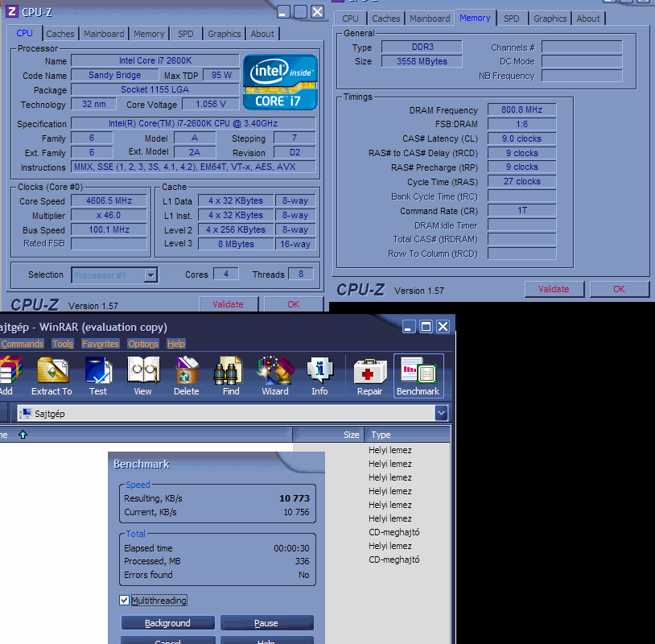
Task: Click the Command Rate 1T value
Action: [x=521, y=210]
